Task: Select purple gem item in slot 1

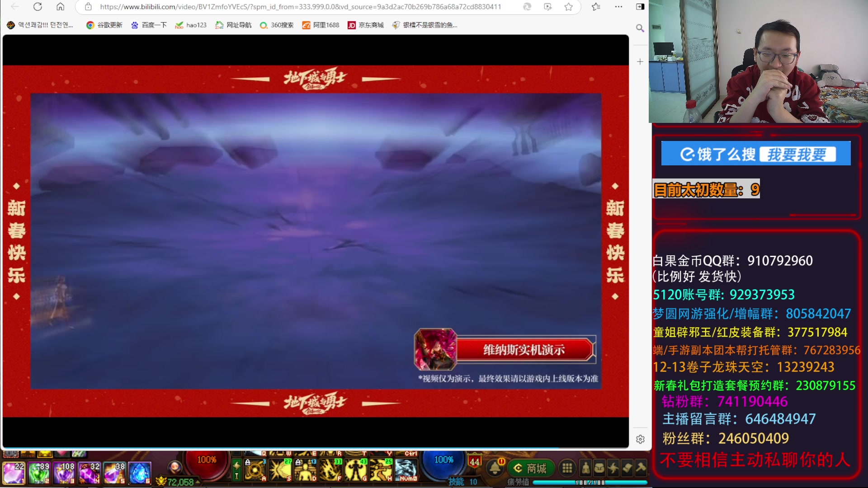Action: [14, 473]
